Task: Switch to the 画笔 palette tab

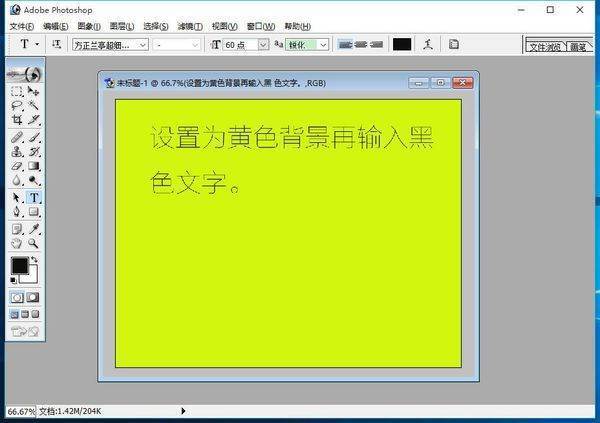Action: pyautogui.click(x=578, y=47)
